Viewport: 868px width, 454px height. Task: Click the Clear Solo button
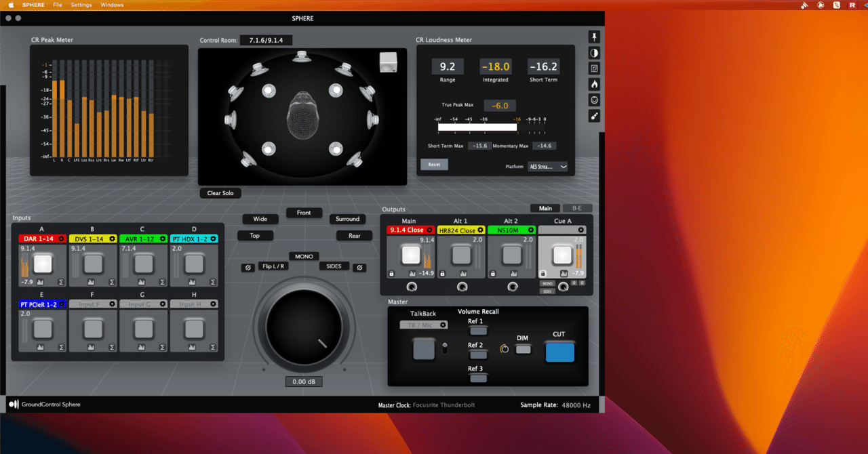pos(220,193)
